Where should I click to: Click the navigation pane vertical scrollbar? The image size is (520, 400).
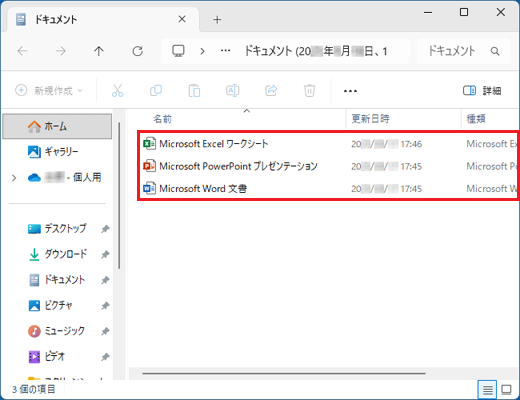tap(119, 196)
